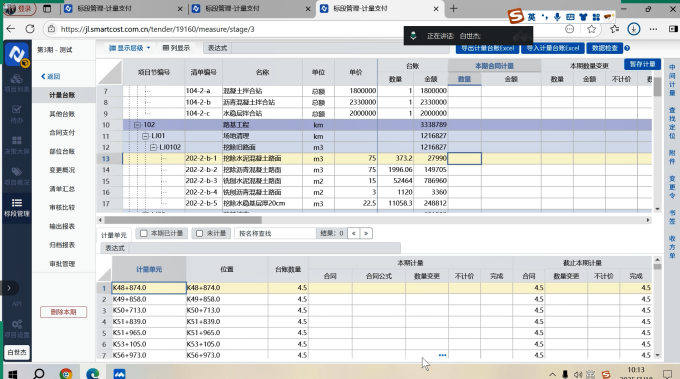Open 决策大屏 in the dark sidebar
The image size is (680, 379).
pyautogui.click(x=16, y=145)
